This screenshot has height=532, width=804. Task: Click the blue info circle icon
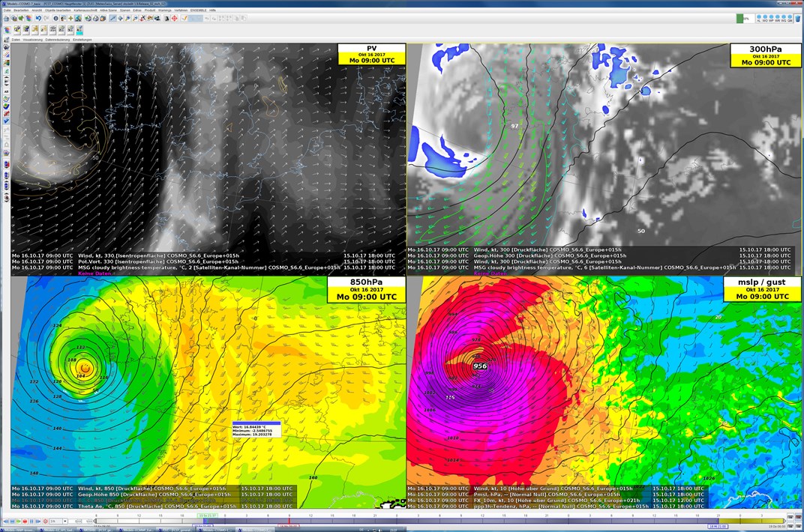[56, 18]
